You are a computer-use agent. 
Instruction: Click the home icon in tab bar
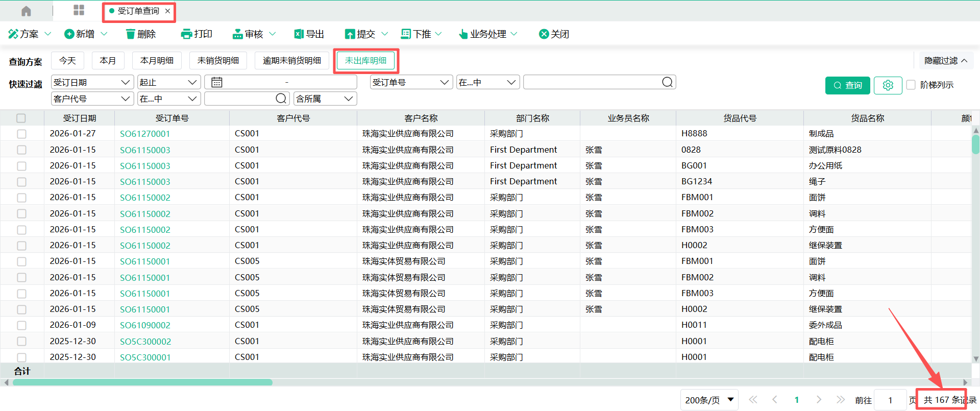click(x=26, y=11)
